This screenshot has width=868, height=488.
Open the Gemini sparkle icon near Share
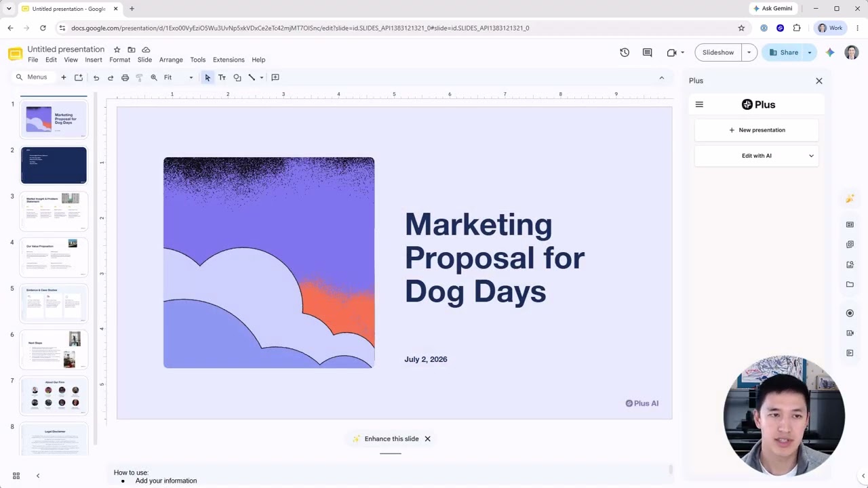pos(830,52)
